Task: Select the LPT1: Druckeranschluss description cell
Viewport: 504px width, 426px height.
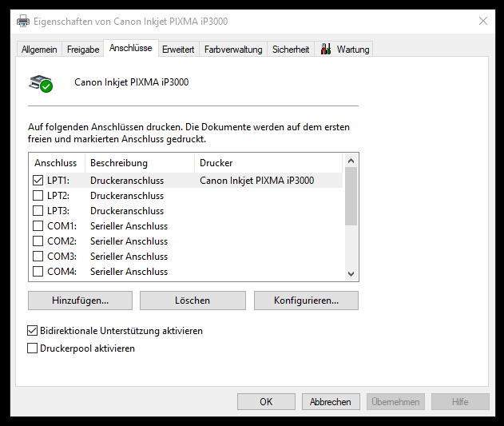Action: (127, 181)
